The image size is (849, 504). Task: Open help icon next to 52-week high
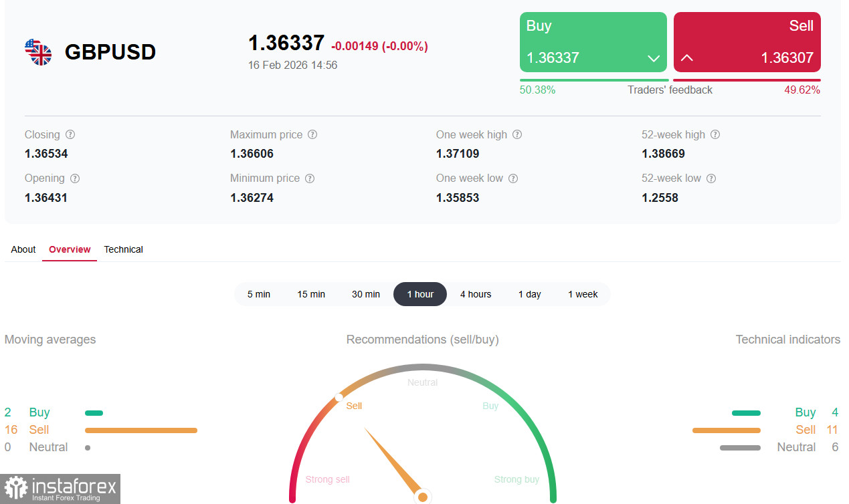pyautogui.click(x=715, y=134)
